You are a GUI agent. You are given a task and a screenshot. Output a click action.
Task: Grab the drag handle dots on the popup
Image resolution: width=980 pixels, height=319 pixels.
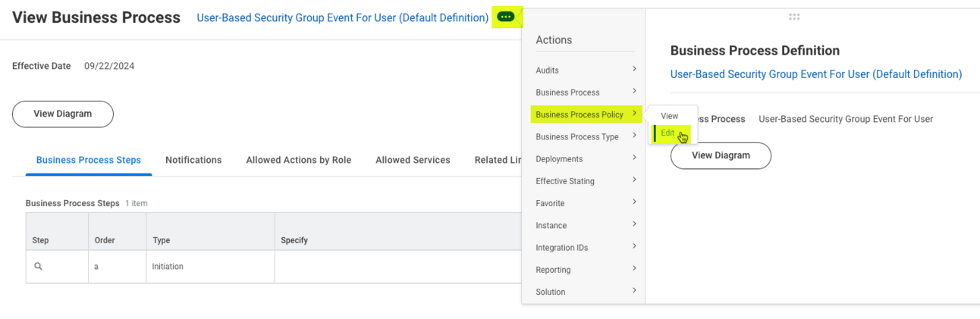(x=794, y=17)
